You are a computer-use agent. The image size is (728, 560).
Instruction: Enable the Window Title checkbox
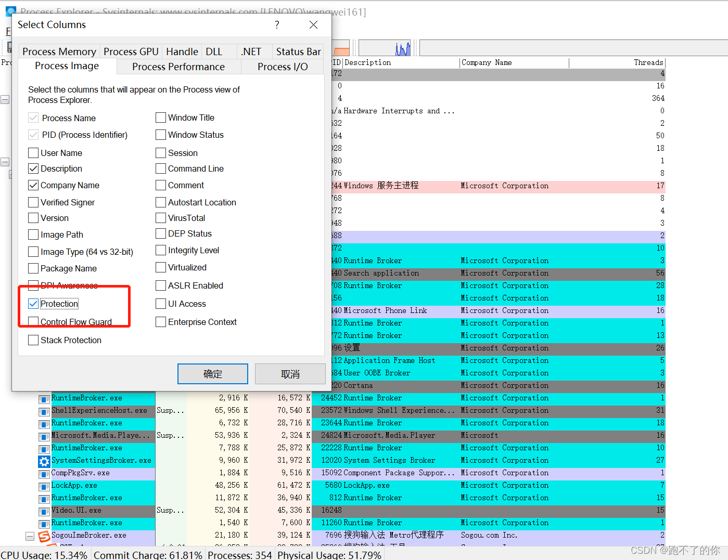point(161,118)
